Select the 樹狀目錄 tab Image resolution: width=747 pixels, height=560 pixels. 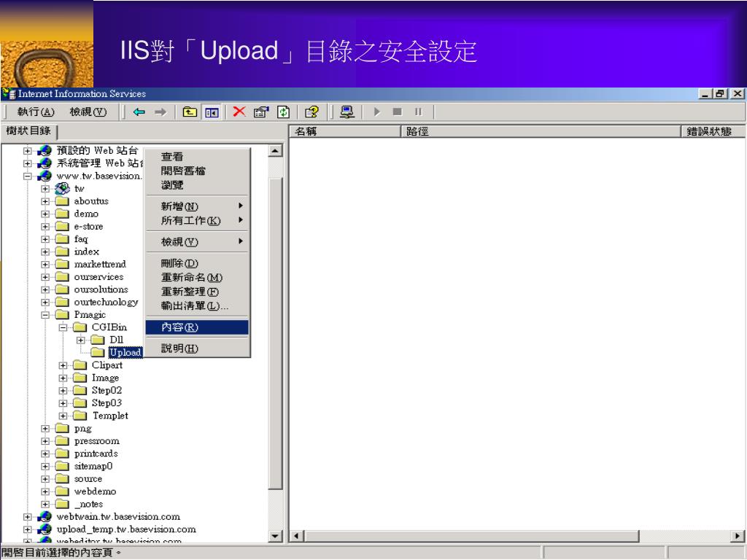point(28,131)
